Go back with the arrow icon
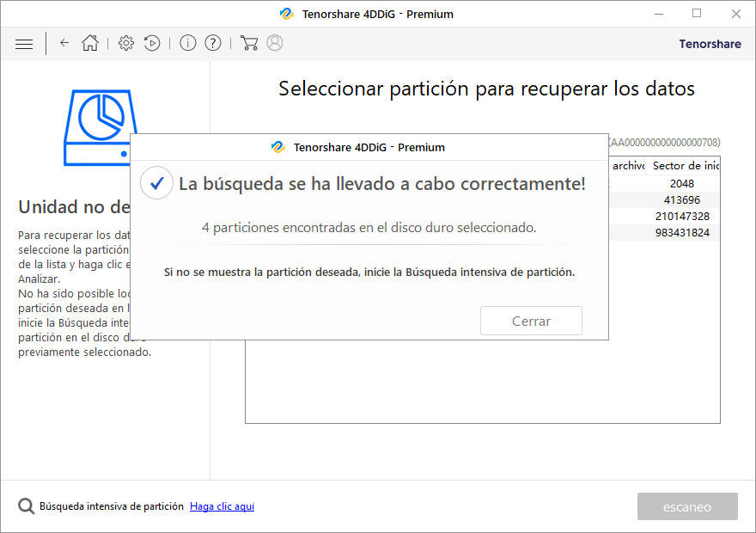Viewport: 756px width, 533px height. point(64,43)
